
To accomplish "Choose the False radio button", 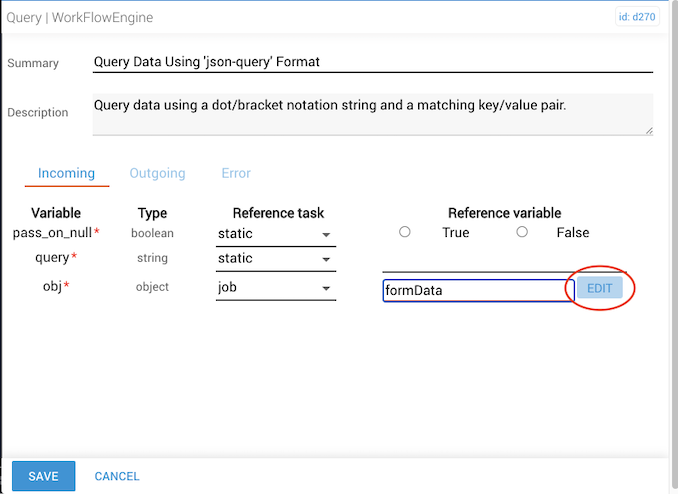I will coord(522,232).
